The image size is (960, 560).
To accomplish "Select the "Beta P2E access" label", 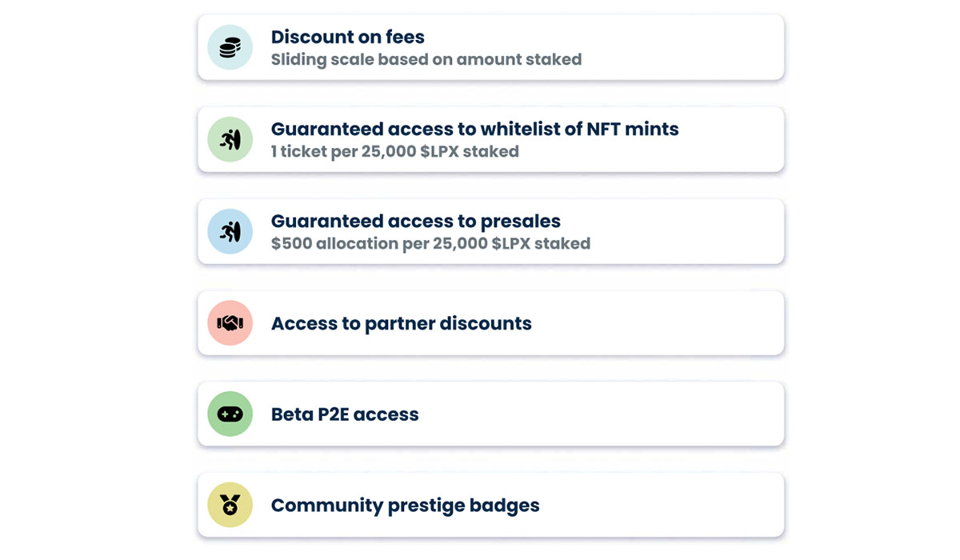I will point(345,414).
